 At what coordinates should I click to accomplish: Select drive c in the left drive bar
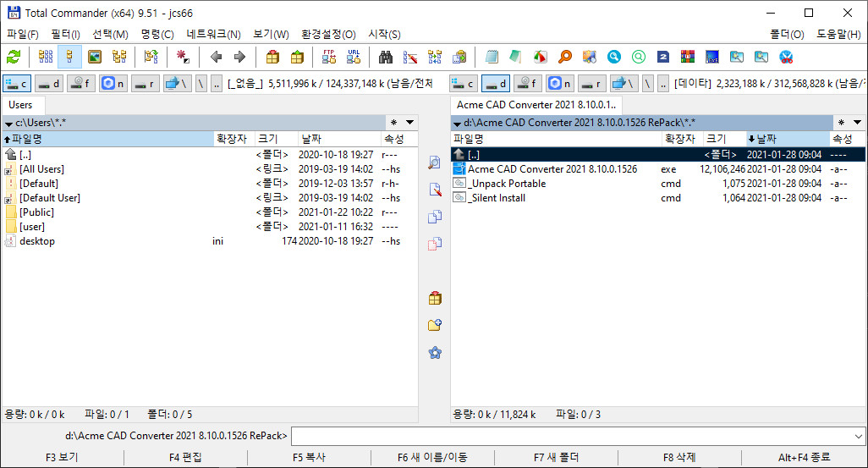pos(17,84)
